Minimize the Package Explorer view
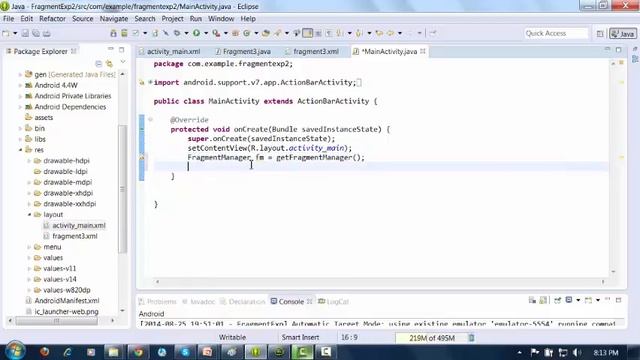 (111, 49)
